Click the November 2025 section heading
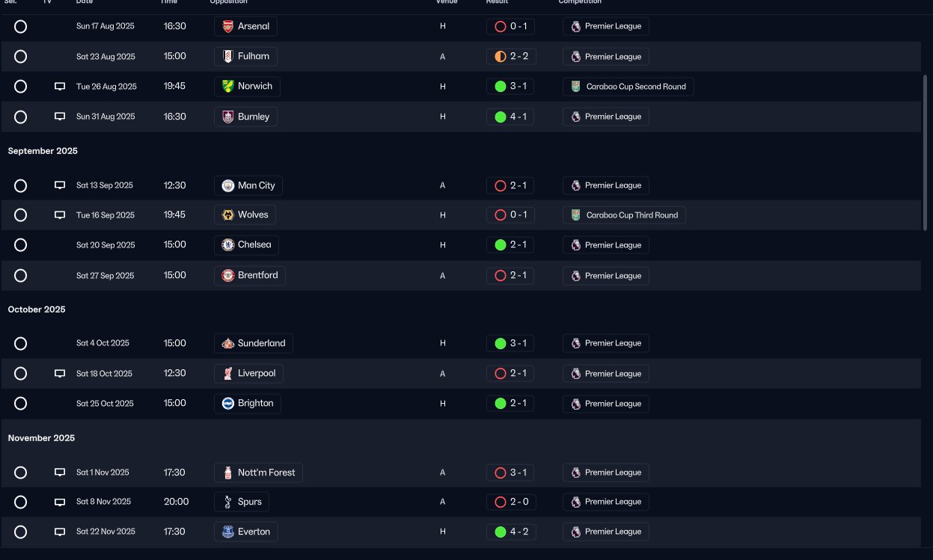This screenshot has height=560, width=933. coord(41,438)
